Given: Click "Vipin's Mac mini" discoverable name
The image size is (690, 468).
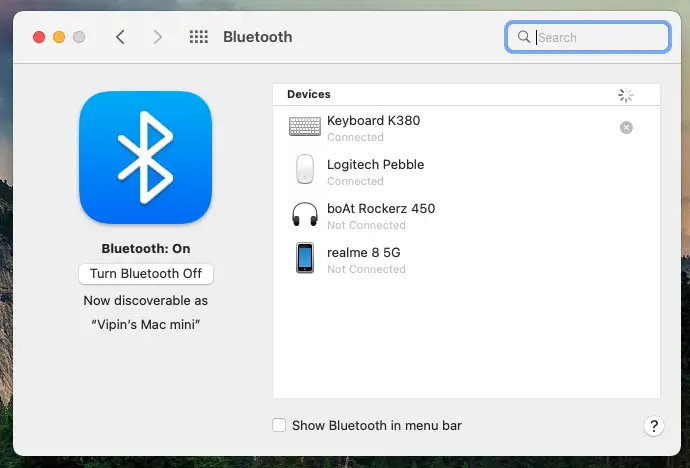Looking at the screenshot, I should [x=146, y=325].
